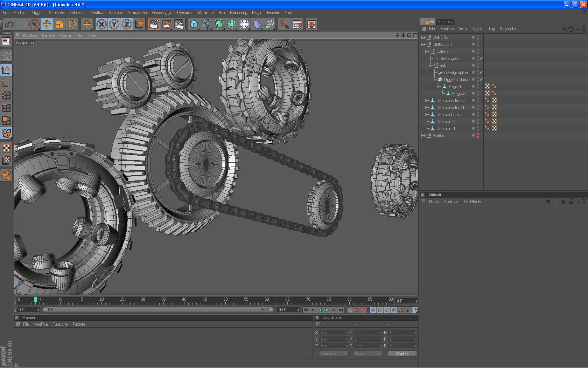
Task: Toggle the green checkmark on Oggetto Clona
Action: 481,79
